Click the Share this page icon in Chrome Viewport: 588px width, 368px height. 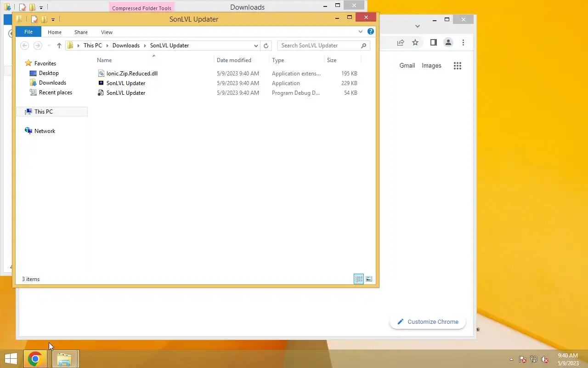click(x=401, y=42)
